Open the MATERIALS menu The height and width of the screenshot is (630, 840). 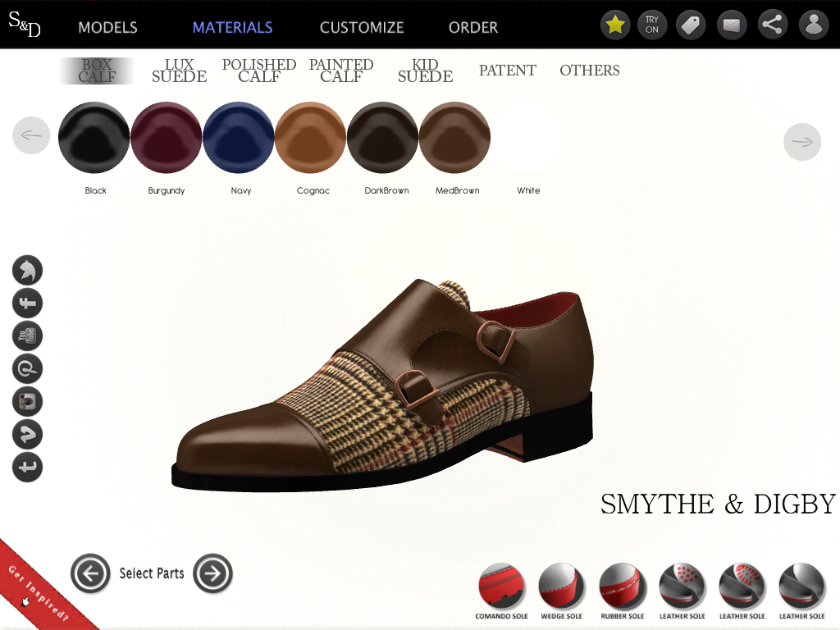pos(232,27)
